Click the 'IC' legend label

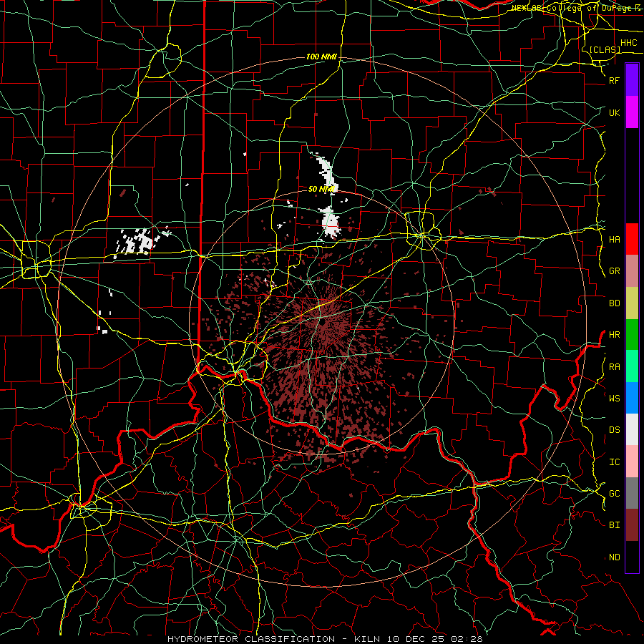(615, 462)
